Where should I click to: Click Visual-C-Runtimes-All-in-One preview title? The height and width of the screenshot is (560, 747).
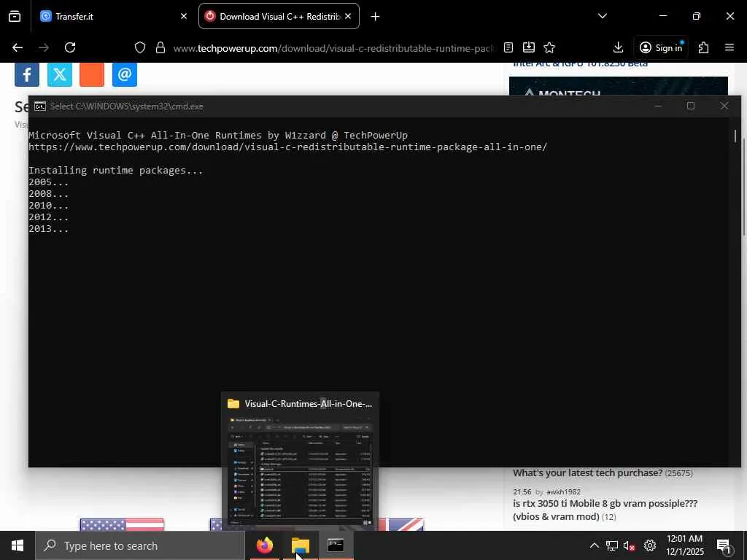pyautogui.click(x=309, y=404)
